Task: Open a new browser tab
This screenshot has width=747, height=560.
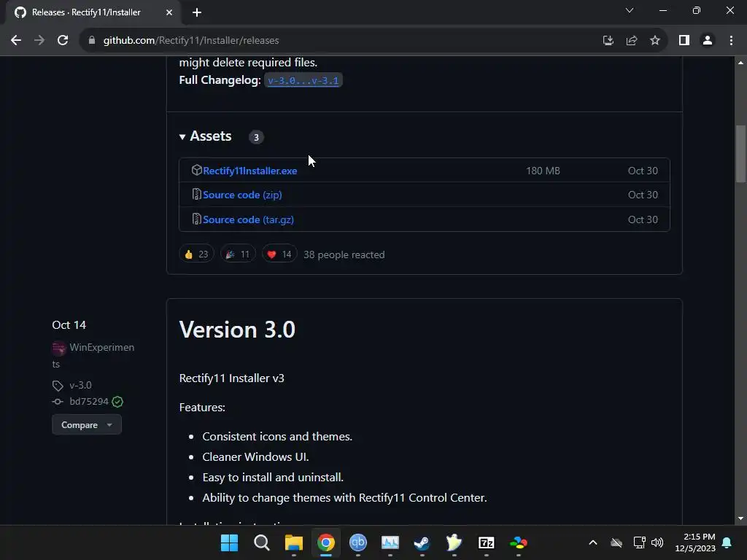Action: tap(197, 12)
